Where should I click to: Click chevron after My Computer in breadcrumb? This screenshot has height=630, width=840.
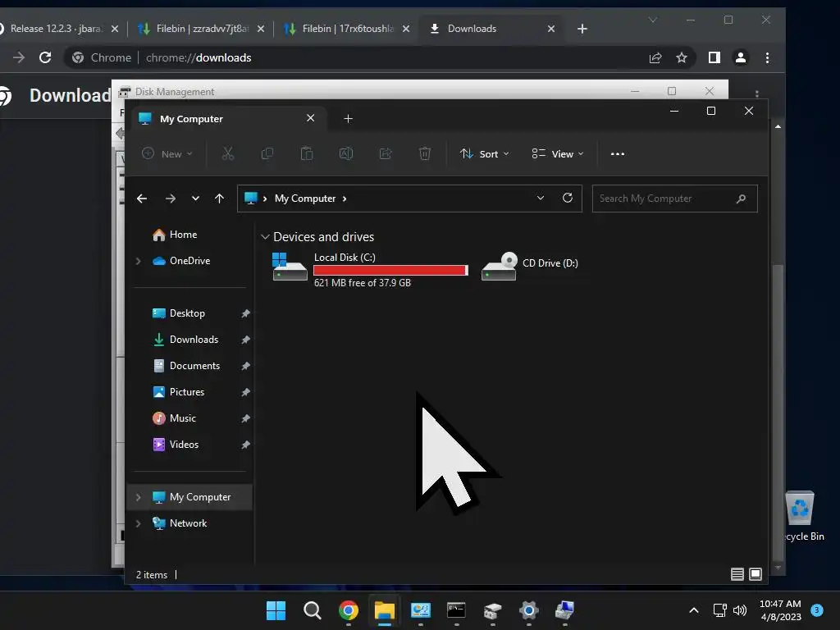pyautogui.click(x=345, y=199)
